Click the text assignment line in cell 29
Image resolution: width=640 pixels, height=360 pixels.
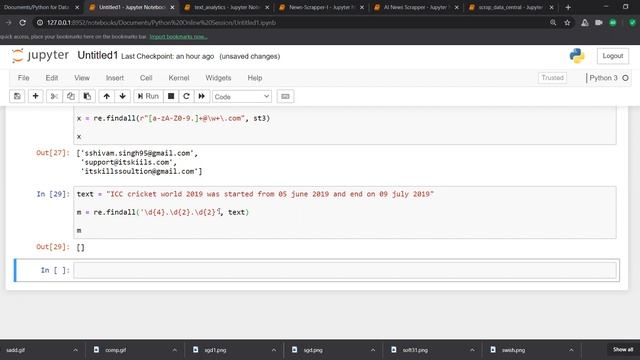[x=255, y=194]
